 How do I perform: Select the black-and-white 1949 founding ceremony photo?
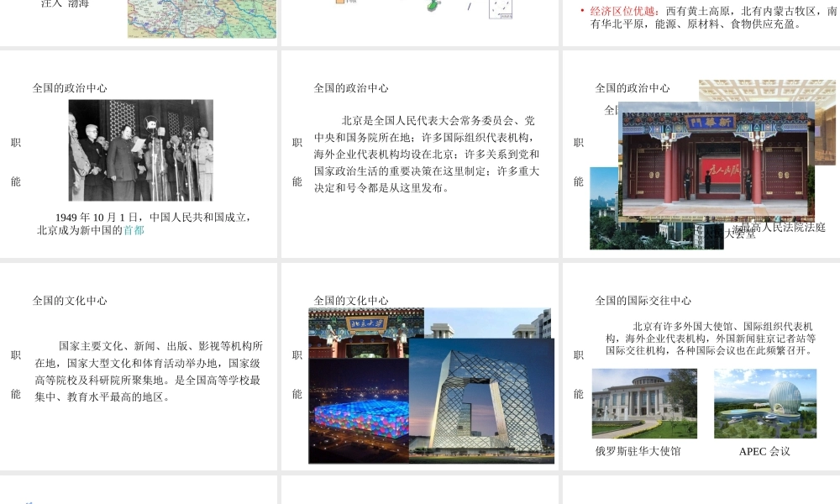pyautogui.click(x=141, y=150)
